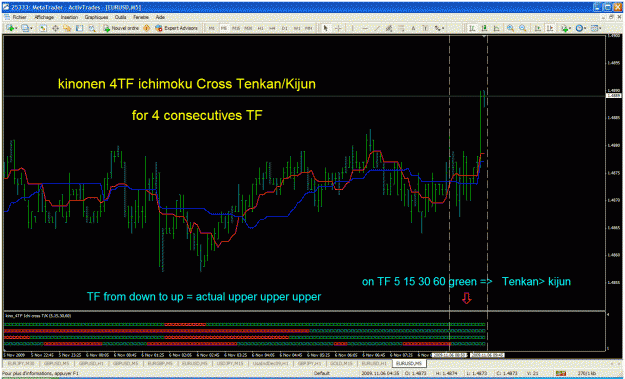This screenshot has width=625, height=379.
Task: Zoom in the chart with magnifier plus
Action: [x=510, y=28]
